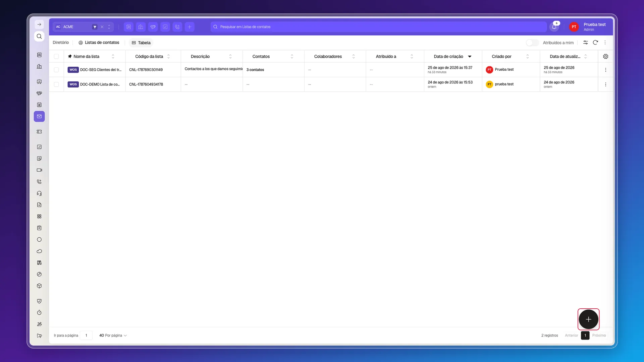Open the notifications bell
644x362 pixels.
pyautogui.click(x=554, y=27)
